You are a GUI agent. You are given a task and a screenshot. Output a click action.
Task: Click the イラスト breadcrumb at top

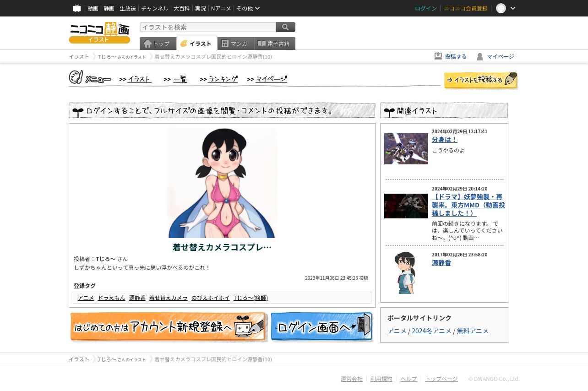pyautogui.click(x=79, y=57)
